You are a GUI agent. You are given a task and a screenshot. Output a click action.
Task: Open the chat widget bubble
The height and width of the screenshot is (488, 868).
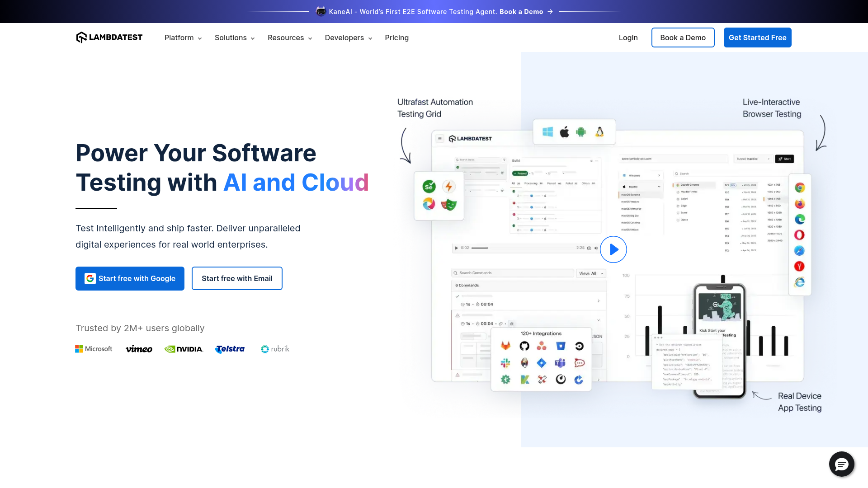pos(841,464)
